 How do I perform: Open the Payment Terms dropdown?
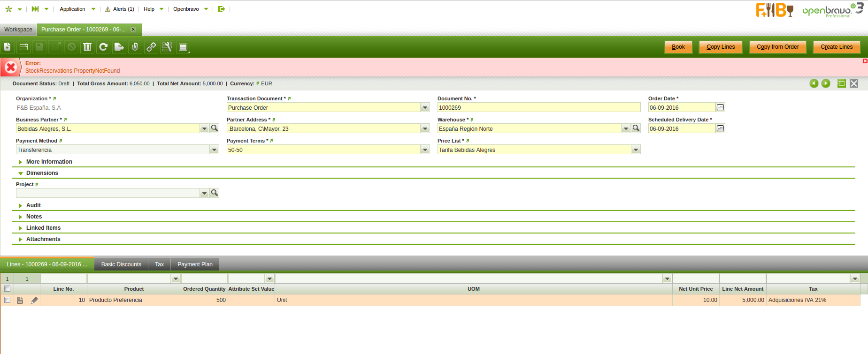425,150
